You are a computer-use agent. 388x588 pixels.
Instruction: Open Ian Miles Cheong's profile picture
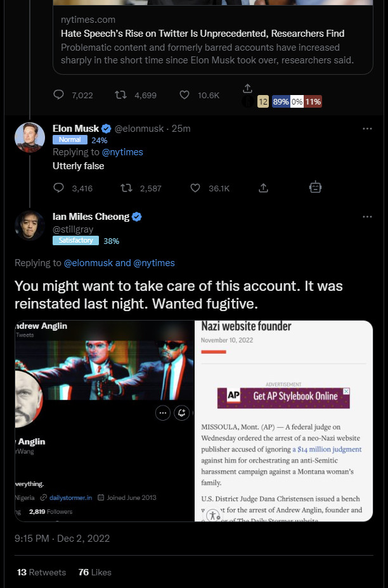(x=30, y=226)
